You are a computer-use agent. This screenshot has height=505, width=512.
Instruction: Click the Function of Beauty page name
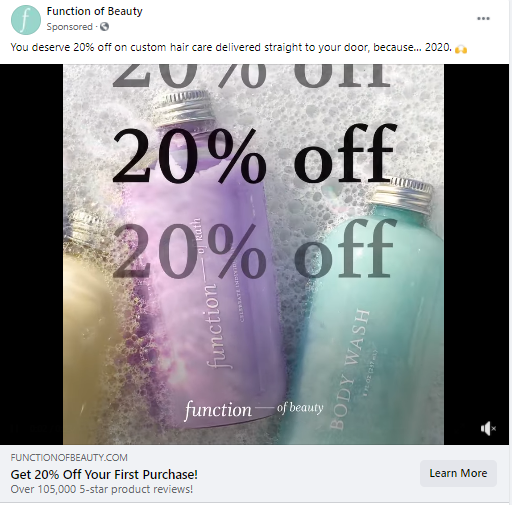click(x=94, y=11)
